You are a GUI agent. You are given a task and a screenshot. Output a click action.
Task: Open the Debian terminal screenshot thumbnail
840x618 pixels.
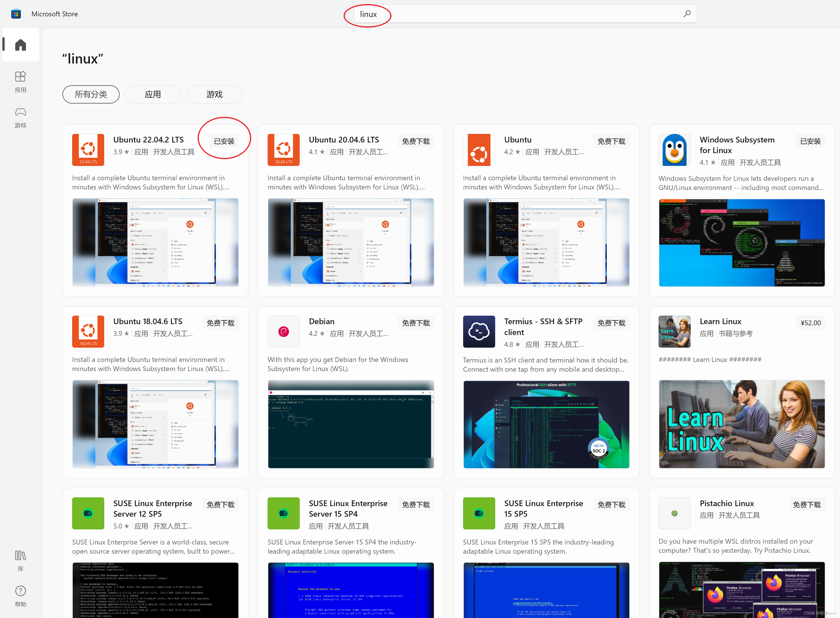tap(351, 424)
